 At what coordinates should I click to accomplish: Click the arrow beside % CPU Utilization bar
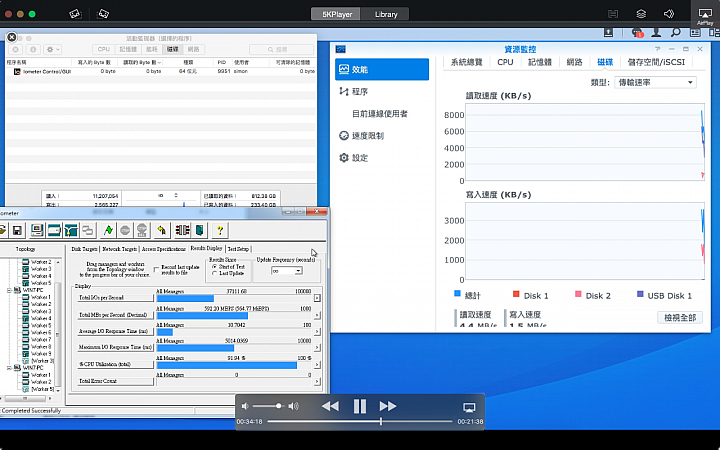(x=317, y=365)
